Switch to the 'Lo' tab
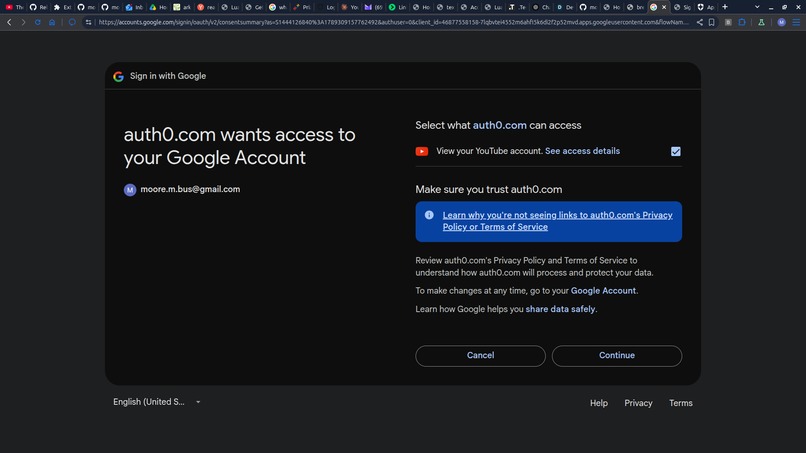This screenshot has width=806, height=453. [x=326, y=7]
